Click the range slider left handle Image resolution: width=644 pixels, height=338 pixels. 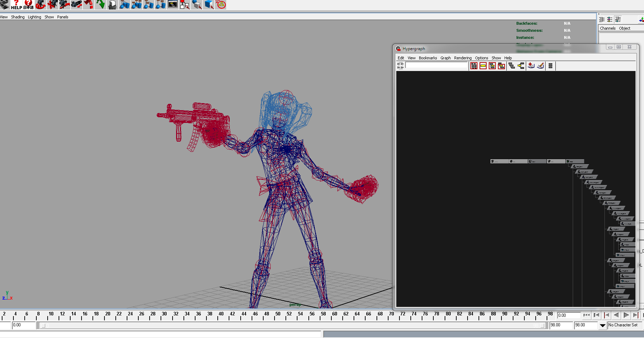43,326
